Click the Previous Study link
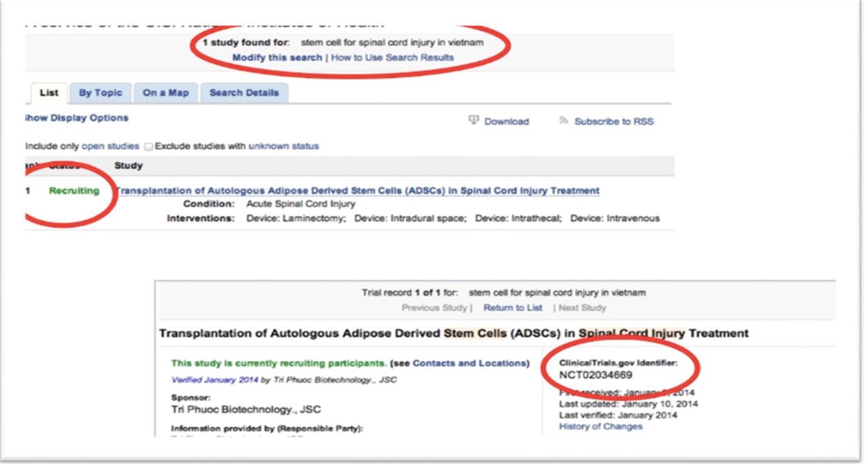 click(434, 308)
